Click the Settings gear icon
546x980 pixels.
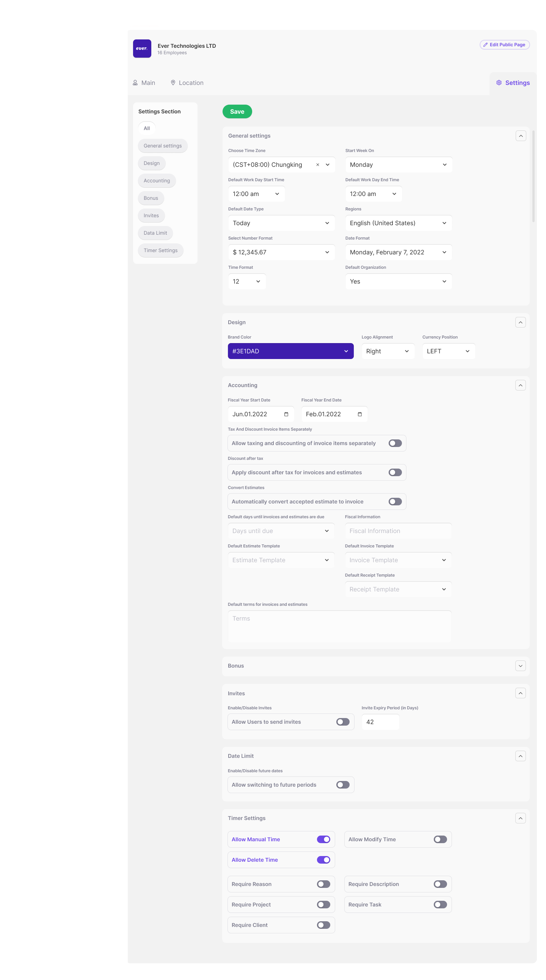pos(499,83)
